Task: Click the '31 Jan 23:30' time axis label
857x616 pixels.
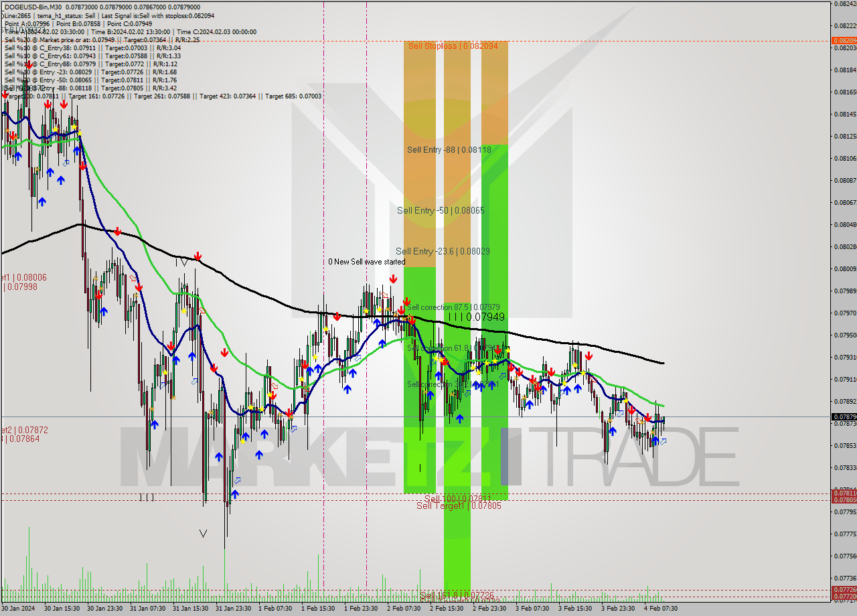Action: [233, 609]
